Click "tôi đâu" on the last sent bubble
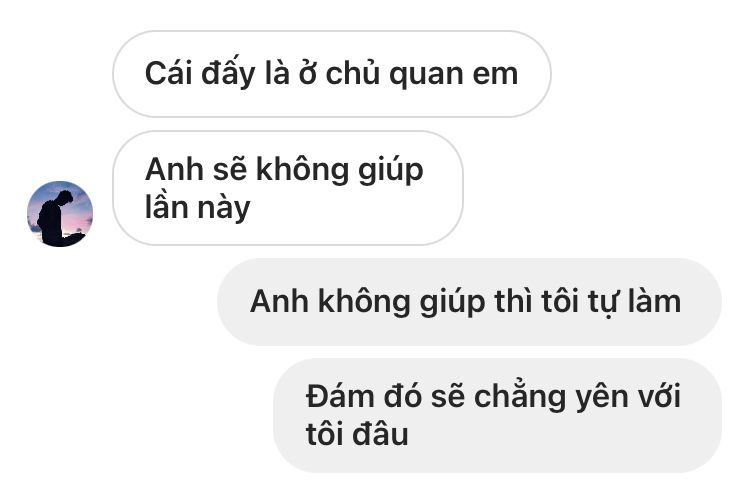 click(357, 434)
